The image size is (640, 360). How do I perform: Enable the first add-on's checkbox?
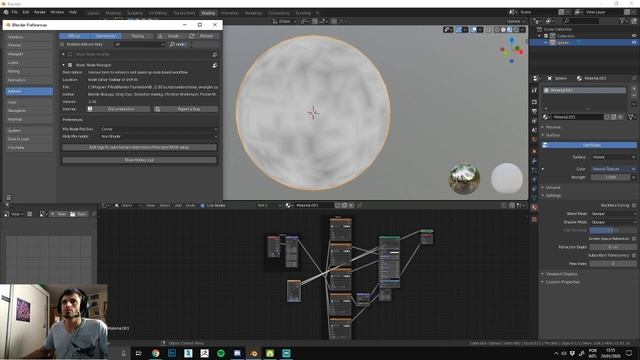tap(70, 54)
